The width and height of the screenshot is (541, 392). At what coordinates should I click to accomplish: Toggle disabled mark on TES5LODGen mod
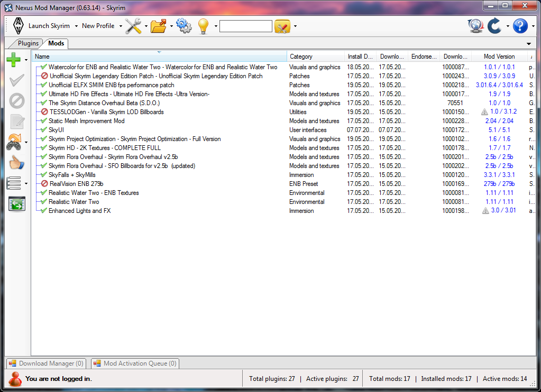(44, 111)
